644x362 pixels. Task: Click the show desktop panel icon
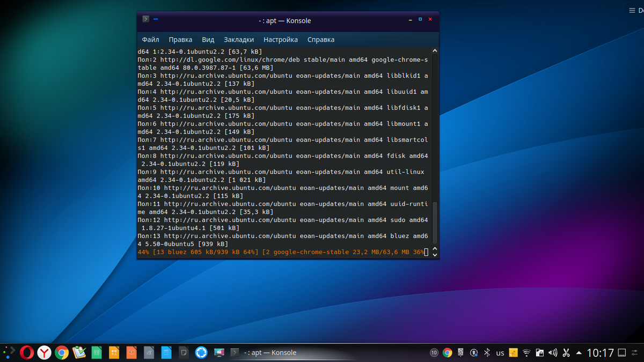tap(622, 353)
